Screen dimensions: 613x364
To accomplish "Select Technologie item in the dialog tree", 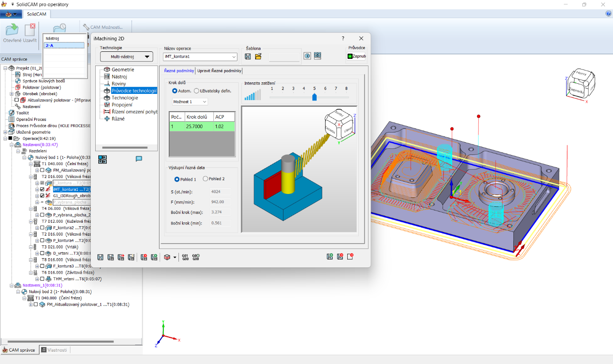I will pyautogui.click(x=125, y=98).
